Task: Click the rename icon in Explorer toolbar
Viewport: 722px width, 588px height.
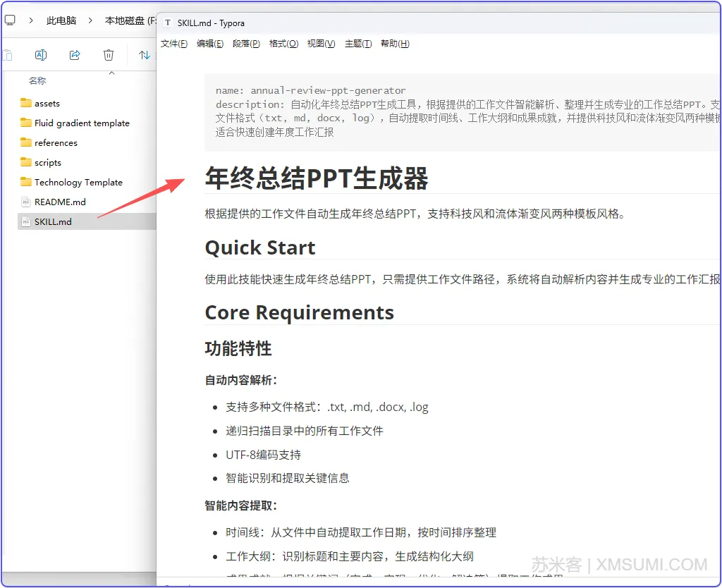Action: [x=40, y=55]
